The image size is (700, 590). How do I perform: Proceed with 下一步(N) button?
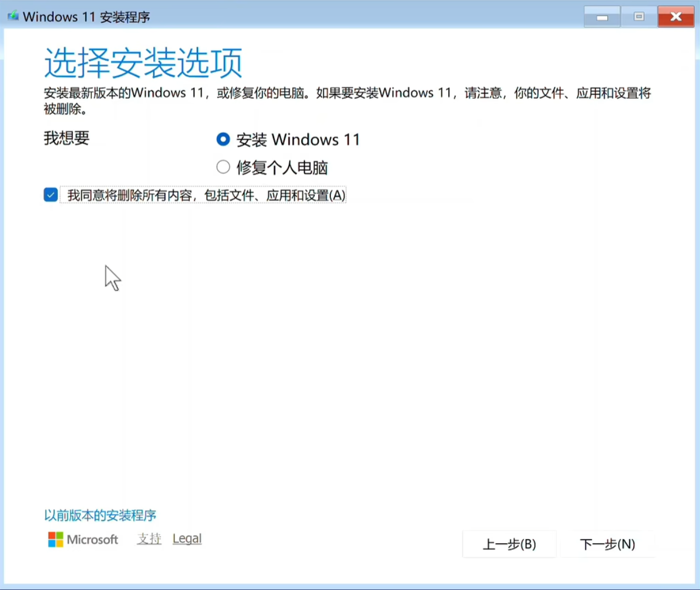point(607,544)
